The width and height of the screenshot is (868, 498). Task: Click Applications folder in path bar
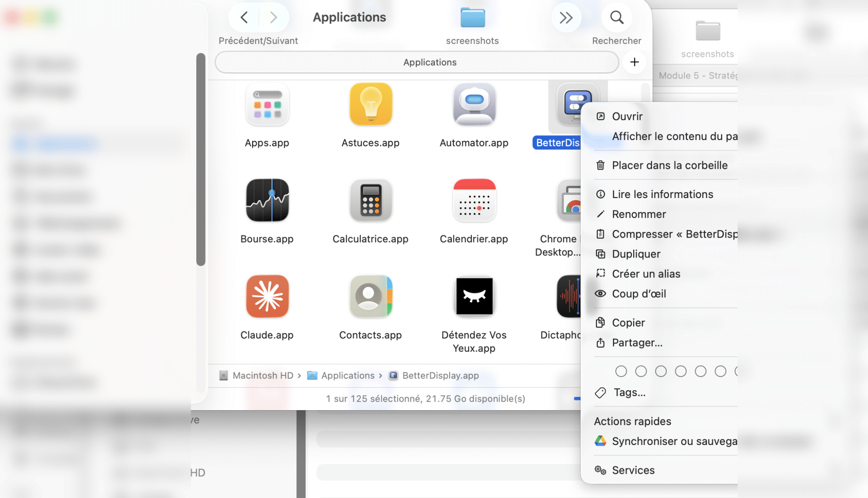pyautogui.click(x=347, y=375)
